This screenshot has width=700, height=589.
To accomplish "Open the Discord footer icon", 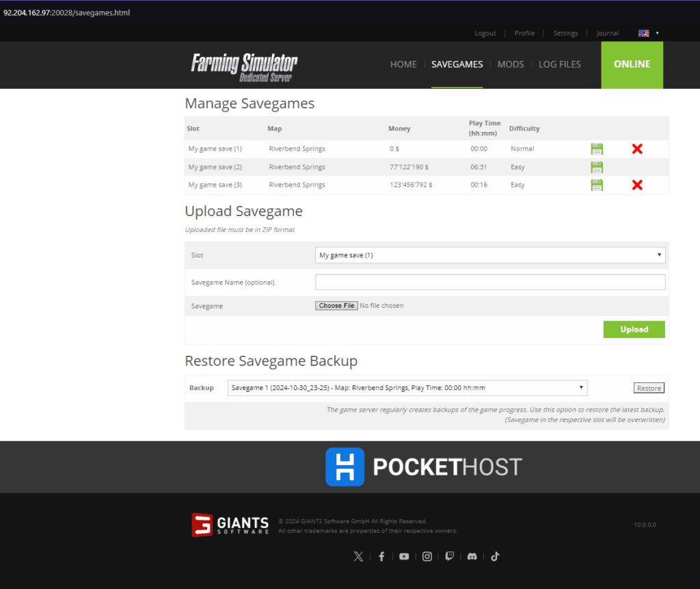I will [x=472, y=557].
